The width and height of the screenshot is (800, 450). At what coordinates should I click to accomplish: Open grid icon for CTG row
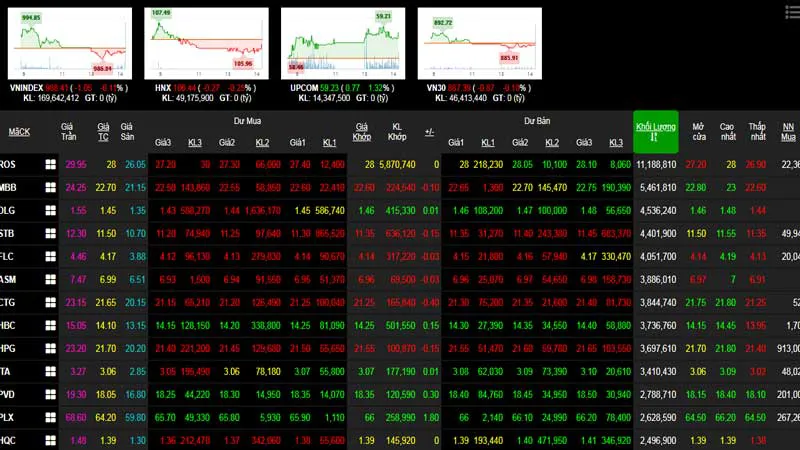pyautogui.click(x=51, y=302)
